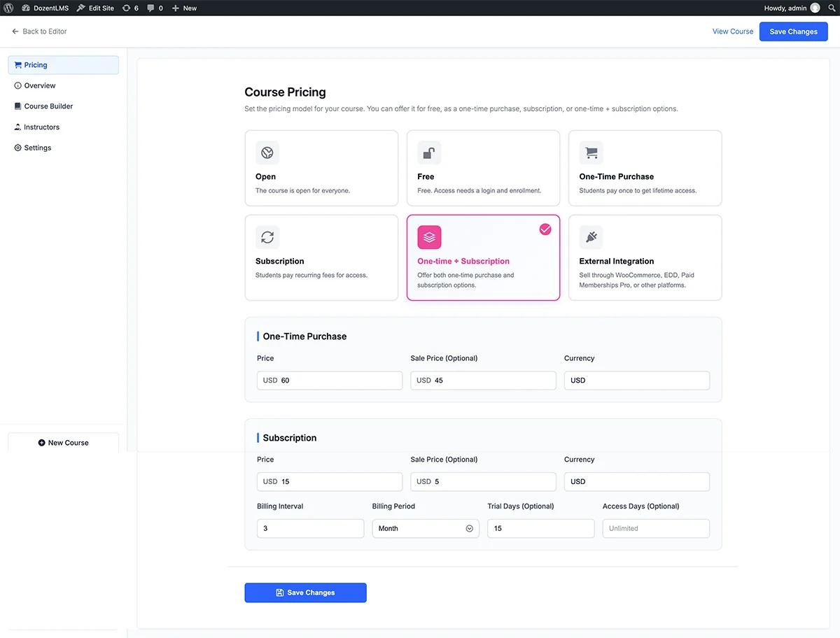Open Edit Site in admin bar
This screenshot has height=638, width=840.
pyautogui.click(x=95, y=8)
